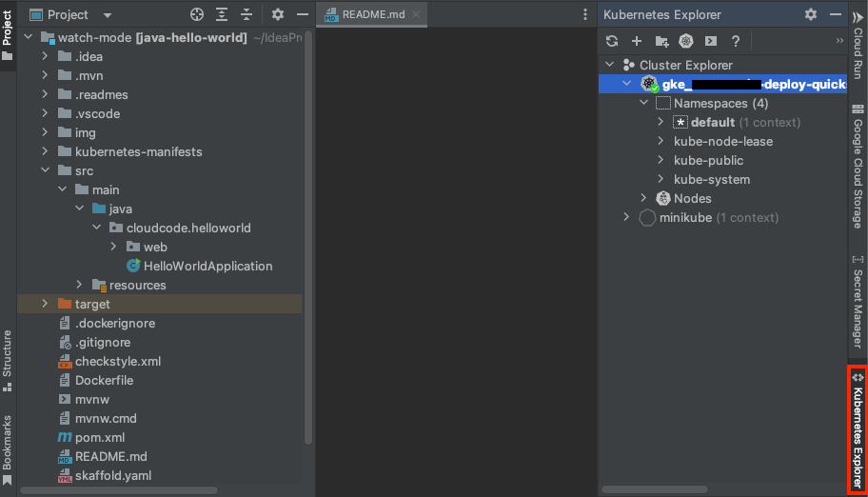The image size is (868, 497).
Task: Refresh the Kubernetes Explorer view
Action: tap(612, 41)
